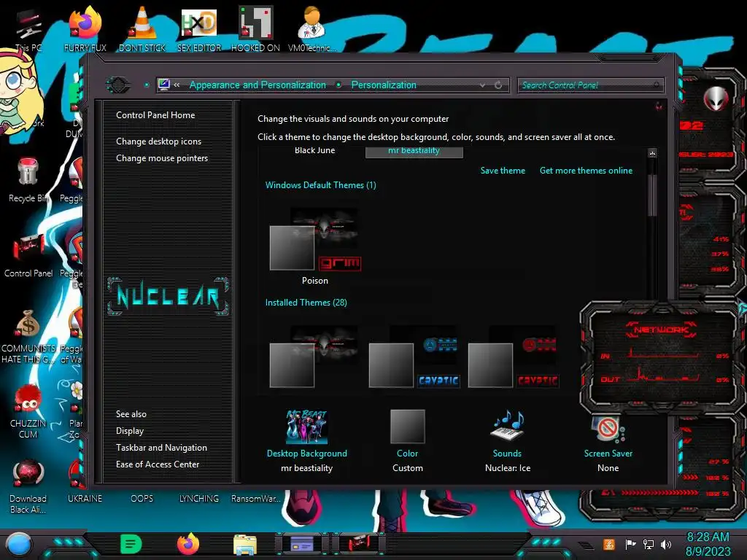Switch to the Control Panel taskbar button
This screenshot has height=560, width=747.
click(x=302, y=543)
